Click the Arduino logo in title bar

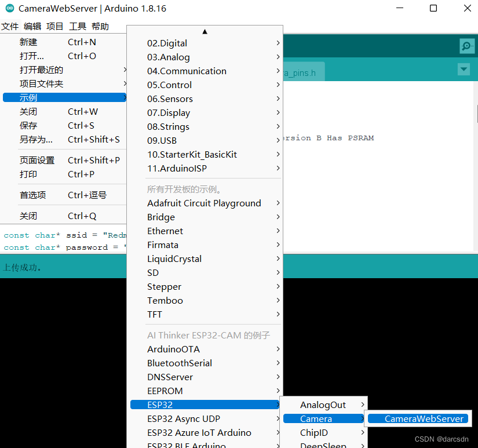[x=10, y=8]
